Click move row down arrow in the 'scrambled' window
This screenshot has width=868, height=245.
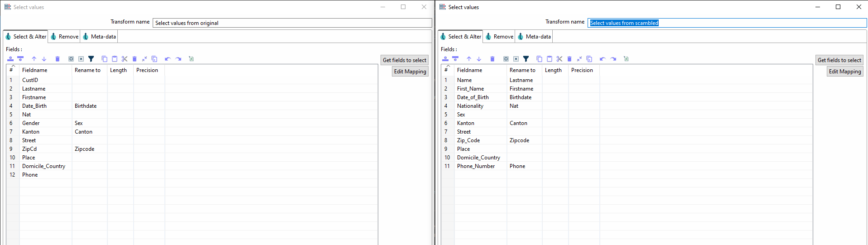click(479, 59)
